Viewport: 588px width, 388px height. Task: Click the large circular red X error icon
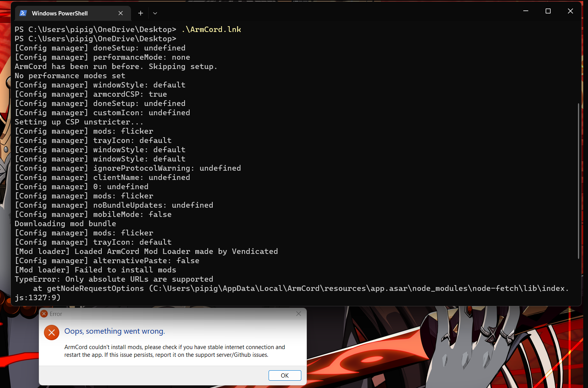(51, 332)
